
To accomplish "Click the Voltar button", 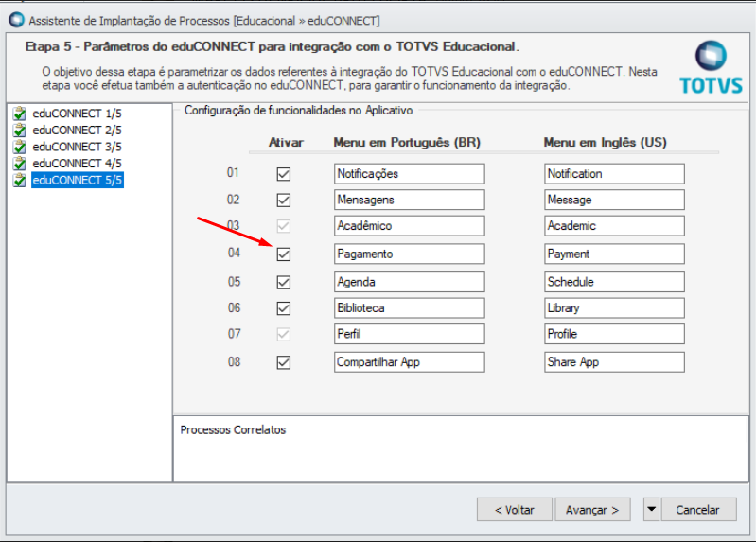I will pyautogui.click(x=514, y=509).
